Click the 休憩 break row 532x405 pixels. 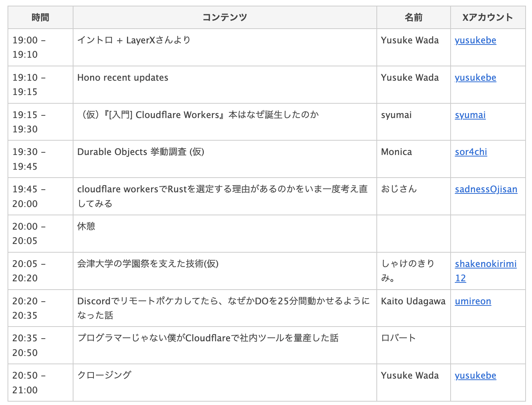(x=86, y=226)
